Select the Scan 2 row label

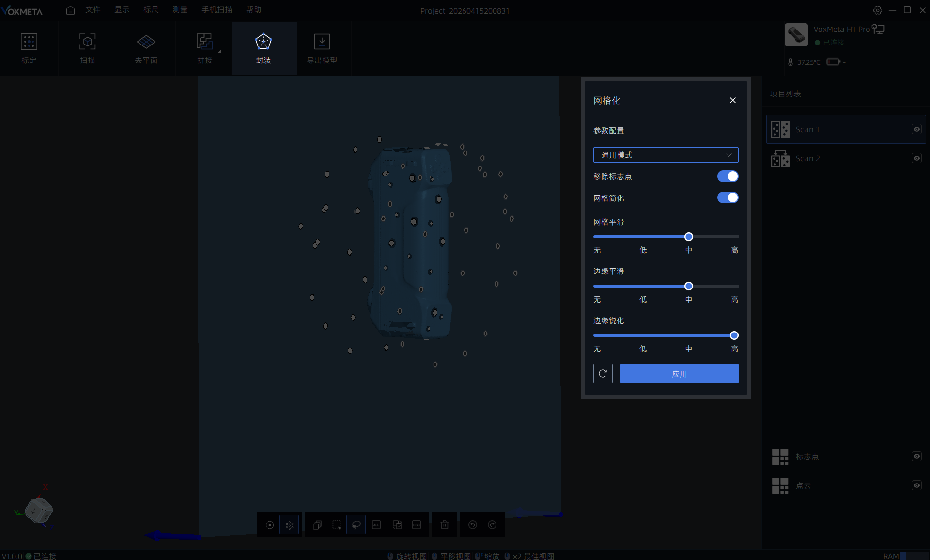click(x=808, y=158)
